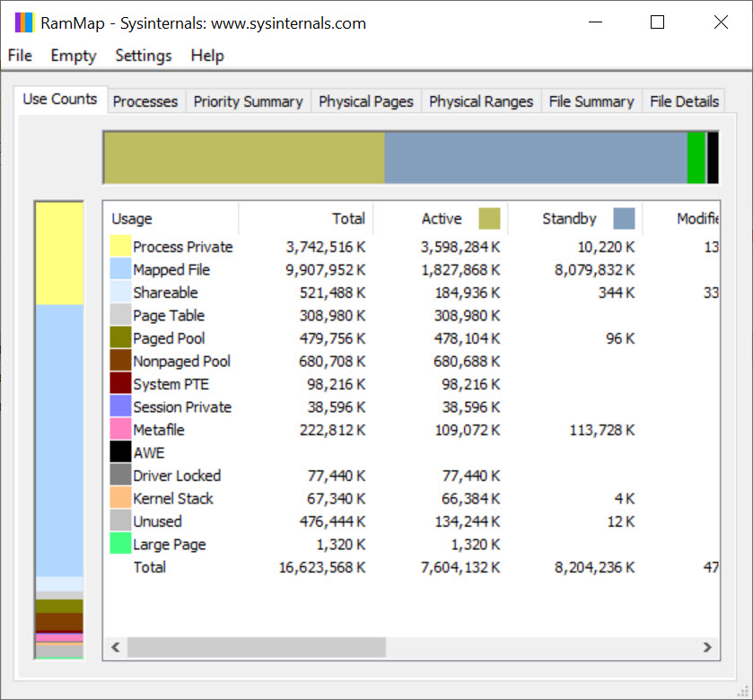Screen dimensions: 753x700
Task: Select the AWE row label
Action: pyautogui.click(x=149, y=452)
